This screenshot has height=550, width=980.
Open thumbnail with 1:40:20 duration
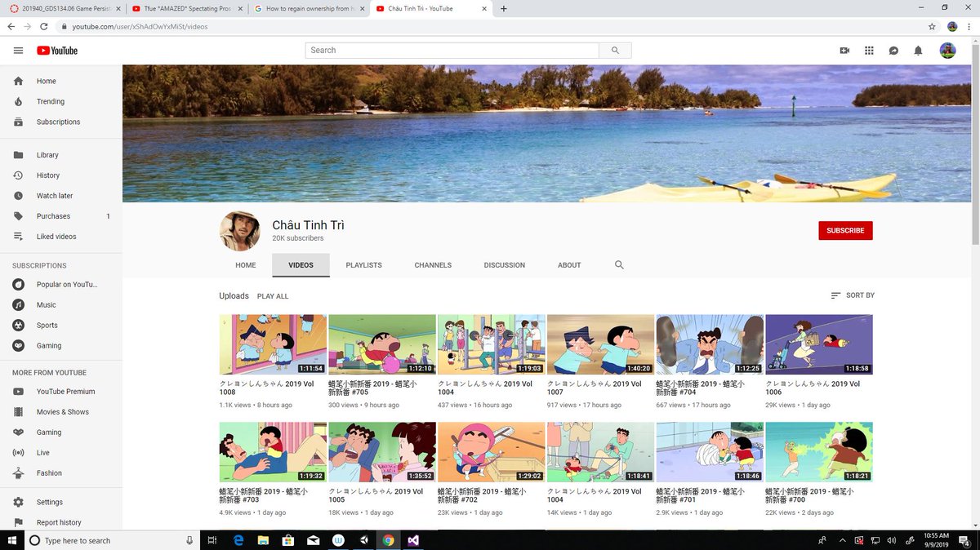tap(600, 344)
